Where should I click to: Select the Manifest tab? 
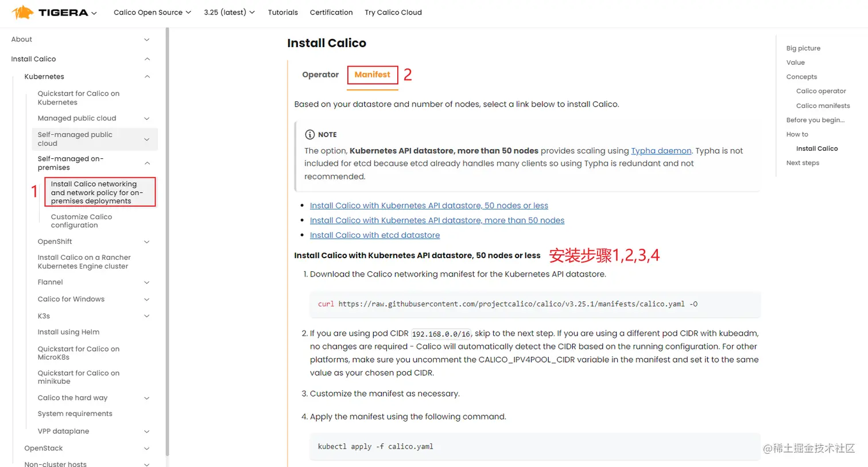pyautogui.click(x=373, y=75)
